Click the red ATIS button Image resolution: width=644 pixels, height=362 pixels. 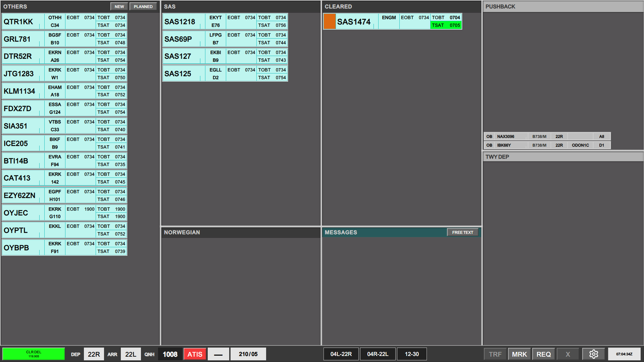(x=195, y=354)
